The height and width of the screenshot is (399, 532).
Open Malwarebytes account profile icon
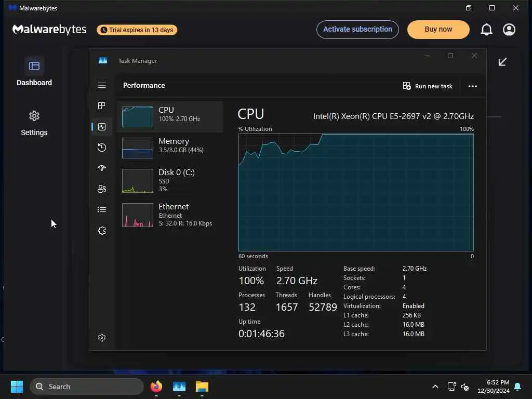click(x=509, y=30)
